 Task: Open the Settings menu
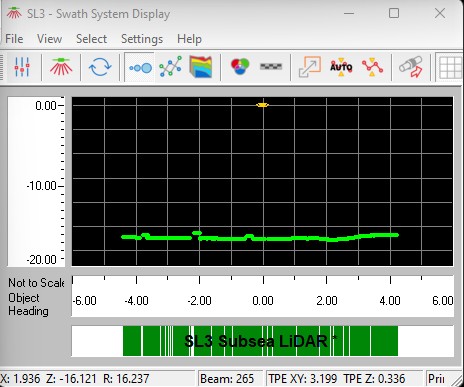pos(142,39)
